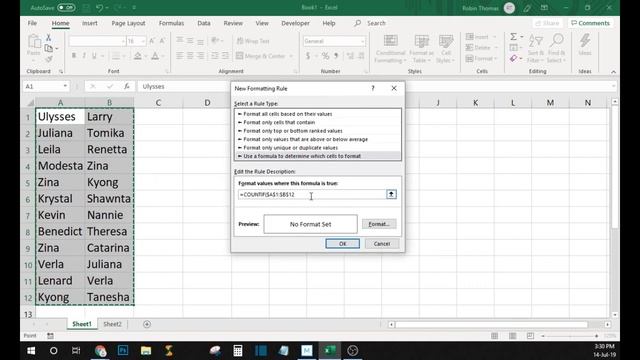The image size is (640, 360).
Task: Open the General number format dropdown
Action: (362, 41)
